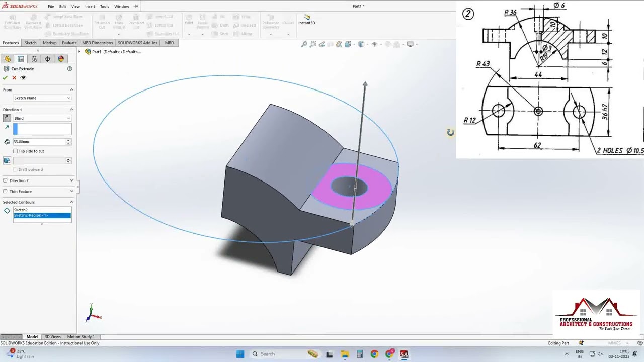This screenshot has width=644, height=362.
Task: Click the depth field showing 33.00mm
Action: coord(39,142)
